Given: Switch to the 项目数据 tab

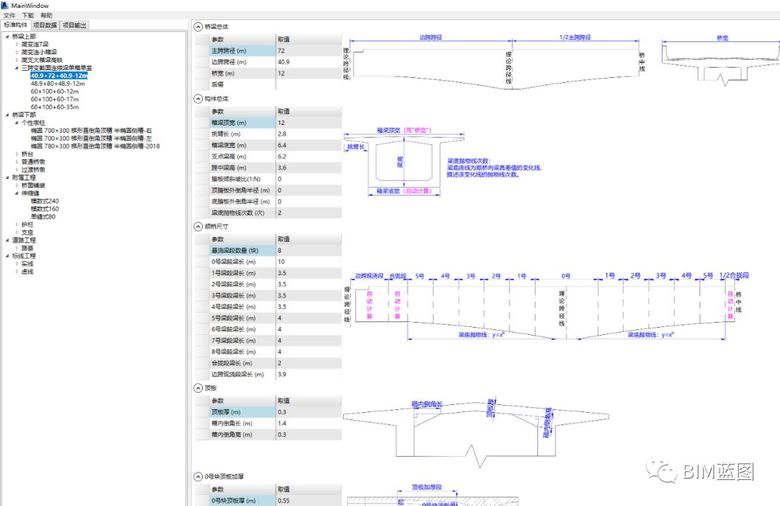Looking at the screenshot, I should click(x=44, y=25).
